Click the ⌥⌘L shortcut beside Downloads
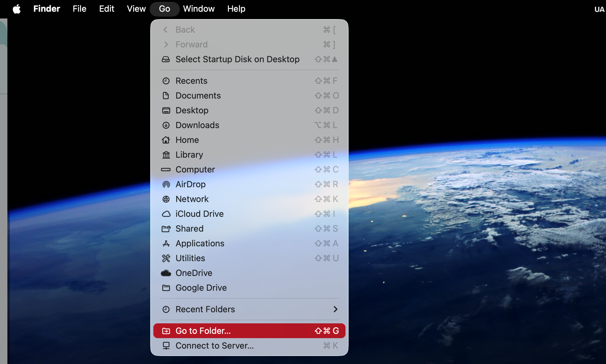Screen dimensions: 606x364 click(x=326, y=125)
